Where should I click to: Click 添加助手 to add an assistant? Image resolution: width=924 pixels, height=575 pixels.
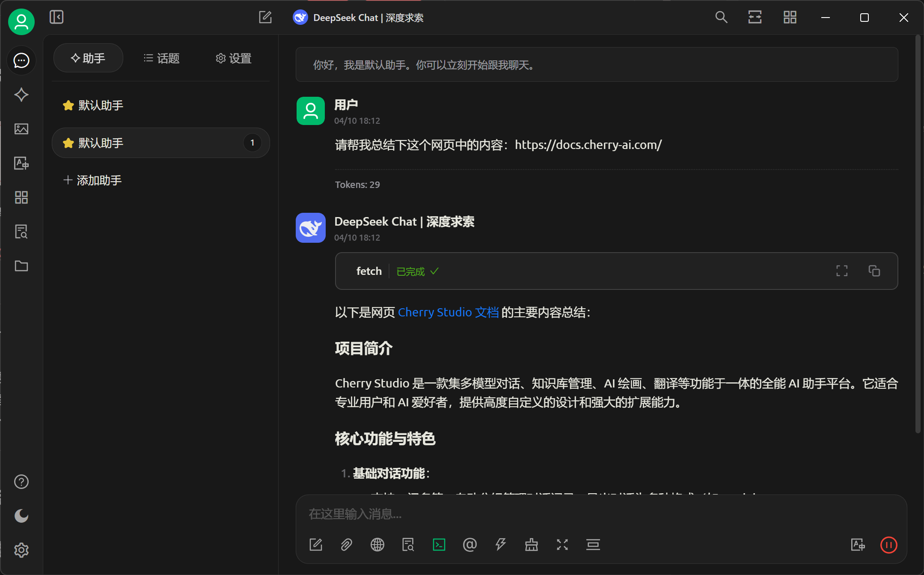click(92, 180)
